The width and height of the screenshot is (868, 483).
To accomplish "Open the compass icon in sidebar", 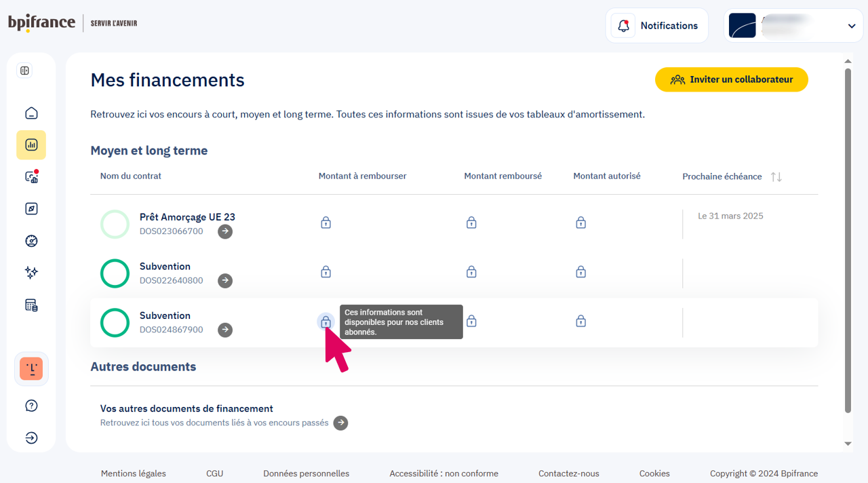I will 31,209.
